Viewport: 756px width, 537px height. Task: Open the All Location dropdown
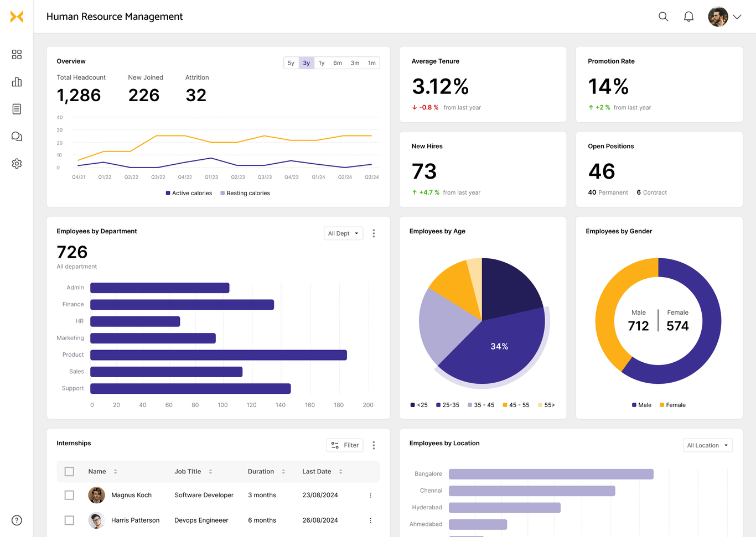tap(707, 445)
